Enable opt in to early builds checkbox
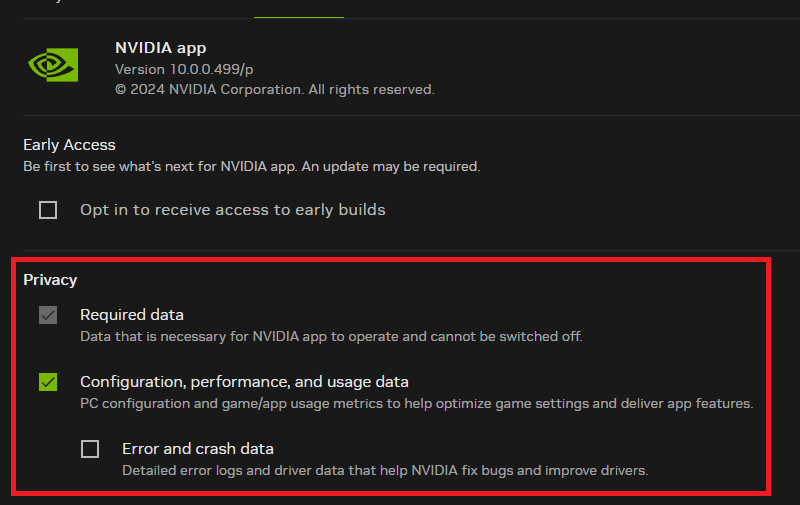Viewport: 800px width, 505px height. coord(48,210)
